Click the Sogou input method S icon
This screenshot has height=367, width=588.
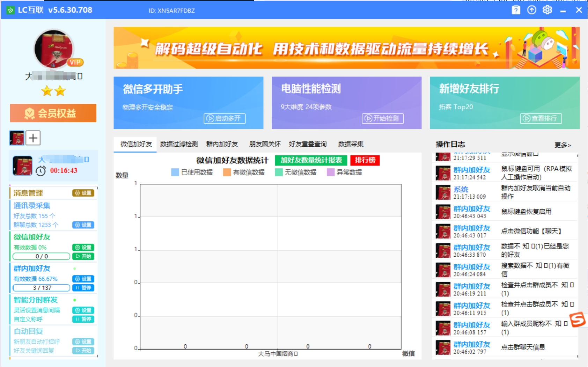578,319
